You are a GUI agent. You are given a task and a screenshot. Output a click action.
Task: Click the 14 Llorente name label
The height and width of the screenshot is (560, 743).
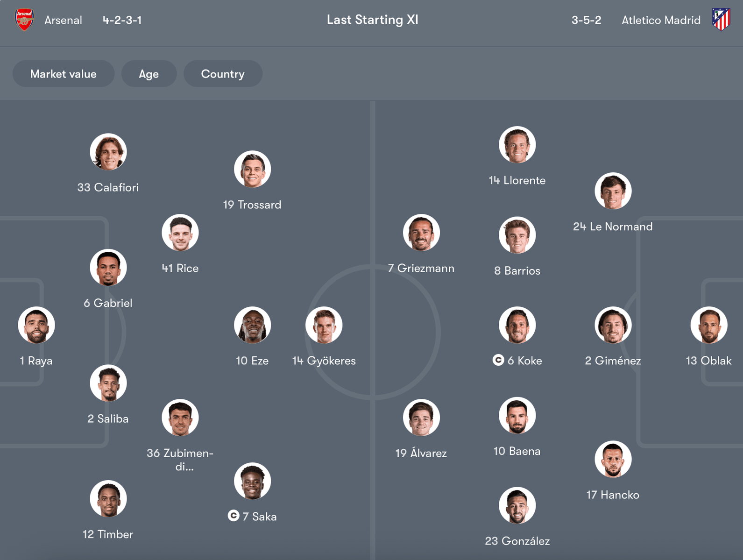tap(517, 180)
